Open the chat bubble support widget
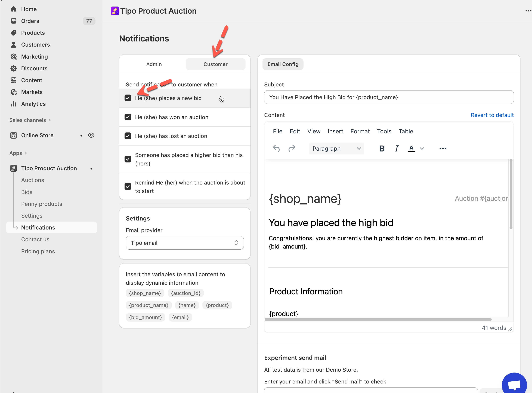The width and height of the screenshot is (532, 393). pos(514,384)
